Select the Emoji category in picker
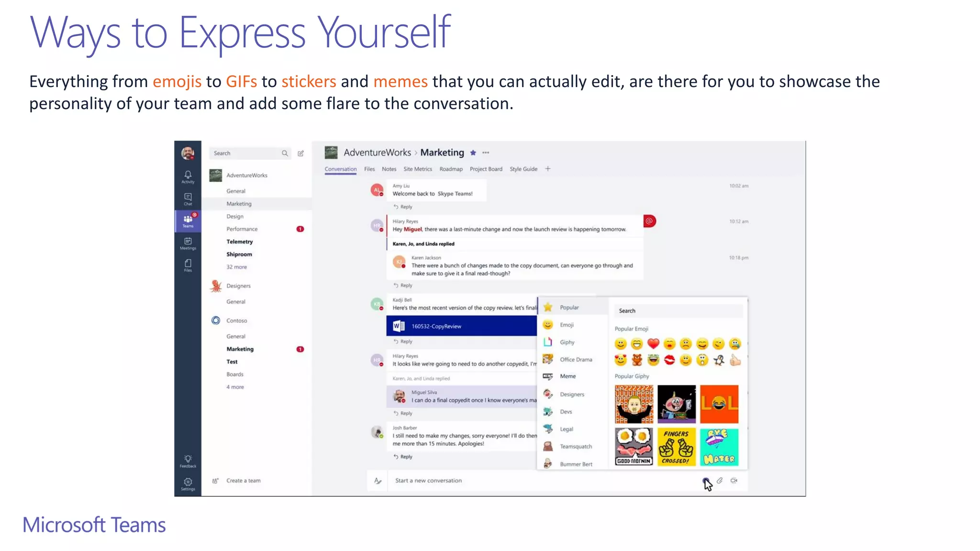980x551 pixels. (573, 325)
